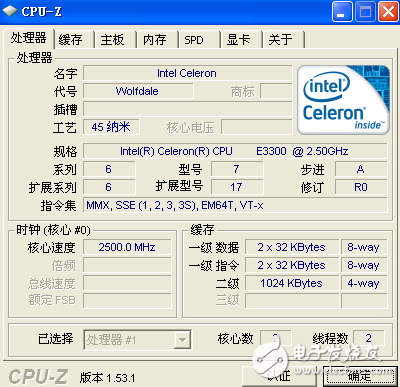Close the CPU-Z window

[388, 12]
